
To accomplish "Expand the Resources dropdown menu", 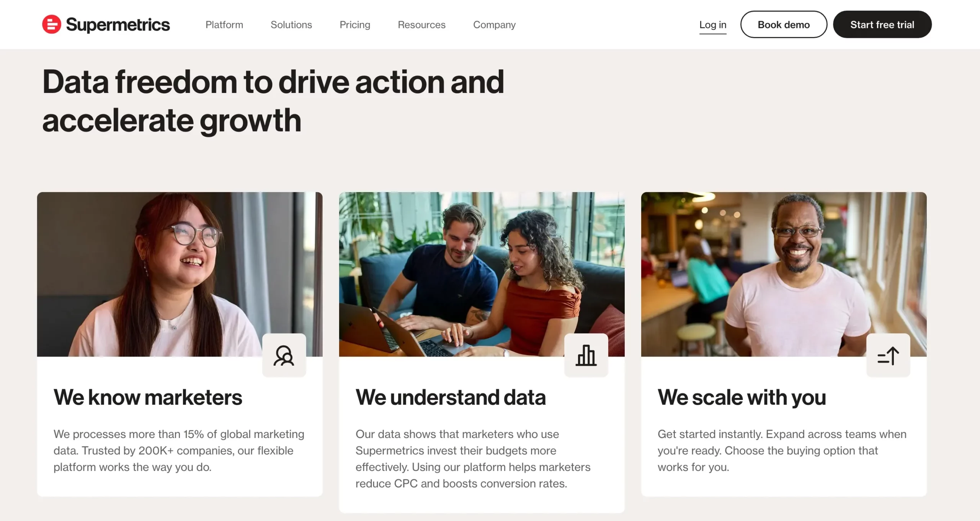I will coord(421,24).
